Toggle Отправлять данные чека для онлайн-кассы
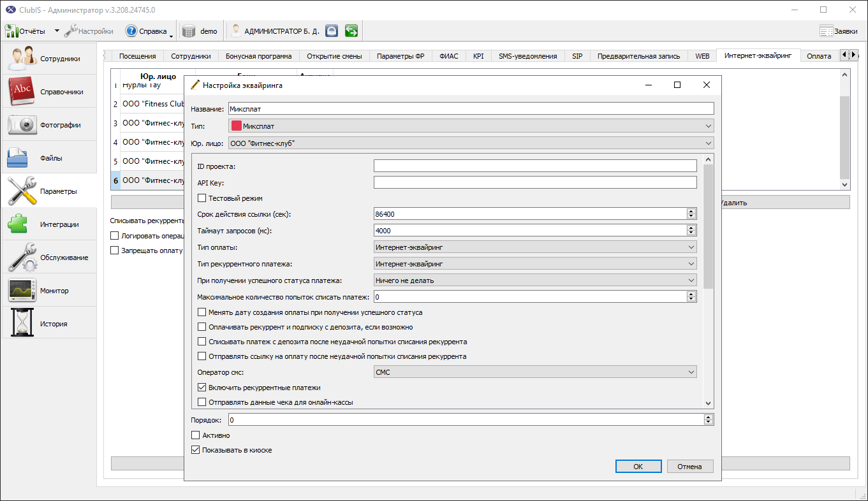Image resolution: width=868 pixels, height=501 pixels. click(x=202, y=402)
